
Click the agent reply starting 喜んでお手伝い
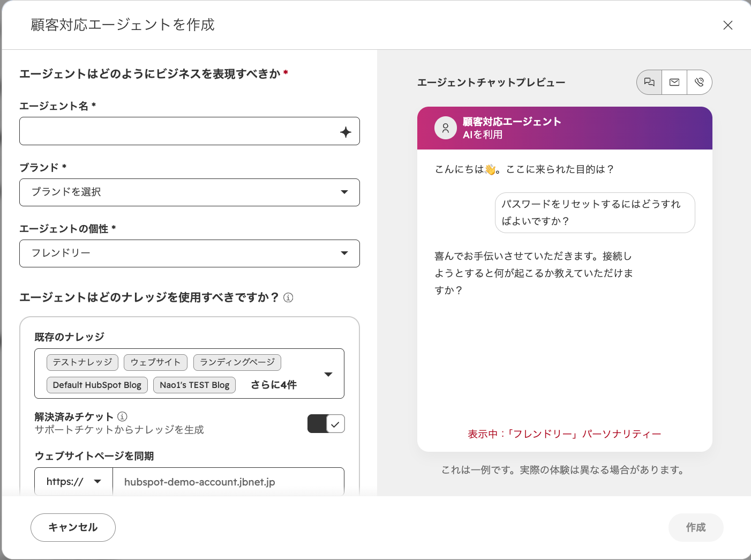[x=534, y=273]
